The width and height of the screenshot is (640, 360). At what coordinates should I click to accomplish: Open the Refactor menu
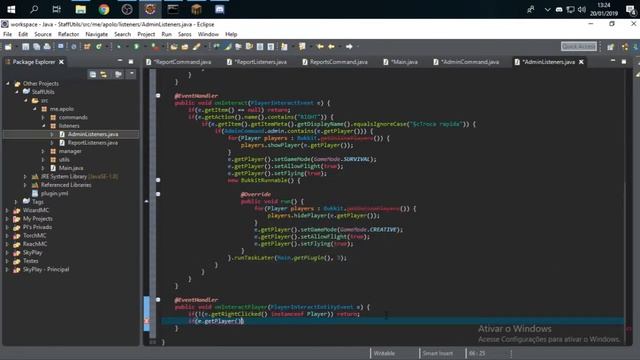68,34
